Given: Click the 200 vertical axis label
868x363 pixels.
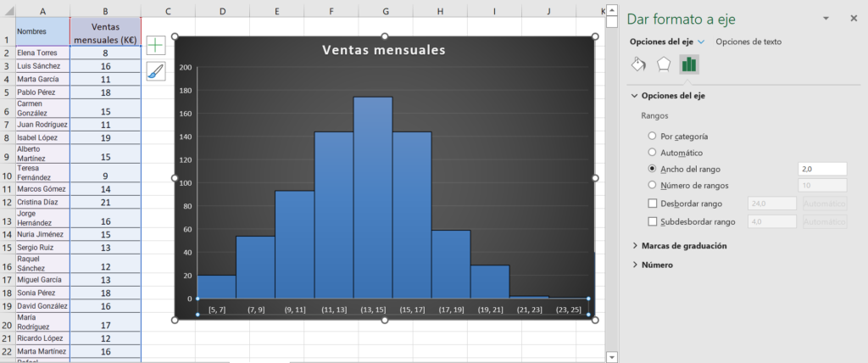Looking at the screenshot, I should click(186, 68).
